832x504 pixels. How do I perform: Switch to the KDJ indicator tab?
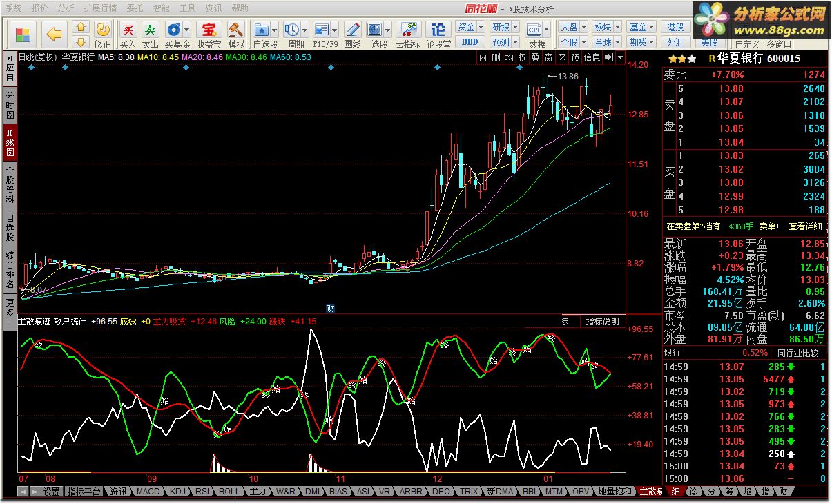(x=177, y=492)
